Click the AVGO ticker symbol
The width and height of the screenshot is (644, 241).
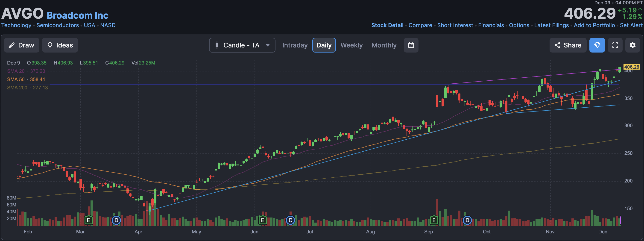coord(23,13)
